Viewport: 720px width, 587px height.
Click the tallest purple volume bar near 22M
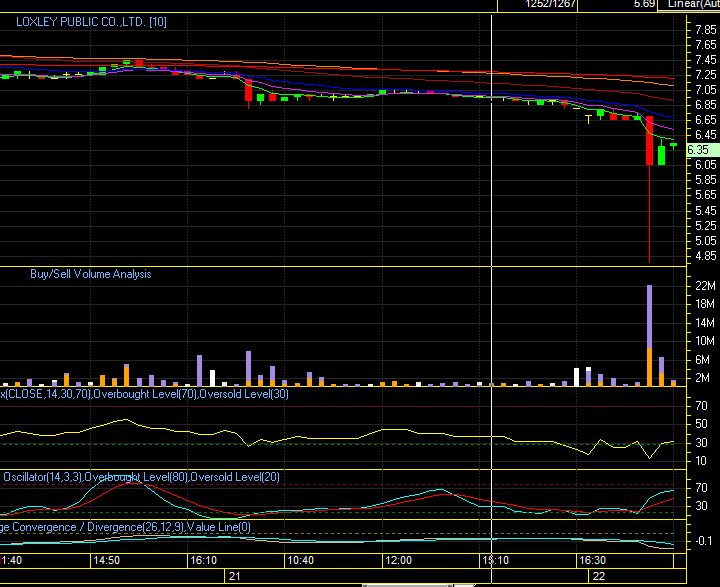tap(649, 316)
